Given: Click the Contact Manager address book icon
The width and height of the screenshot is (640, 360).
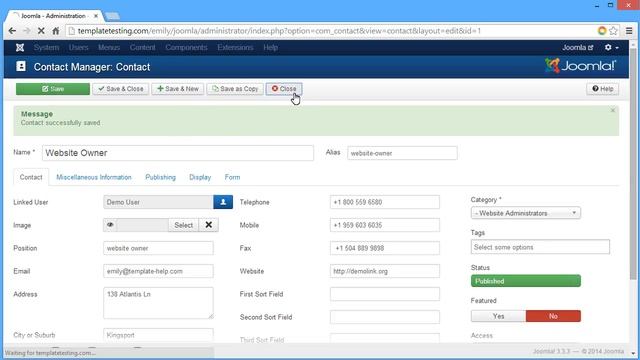Looking at the screenshot, I should click(21, 67).
